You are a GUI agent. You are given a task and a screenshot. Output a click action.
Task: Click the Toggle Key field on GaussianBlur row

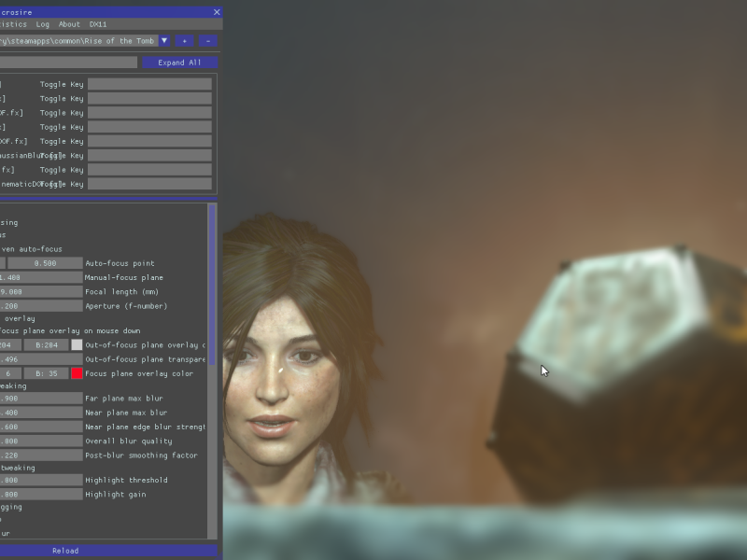point(149,156)
